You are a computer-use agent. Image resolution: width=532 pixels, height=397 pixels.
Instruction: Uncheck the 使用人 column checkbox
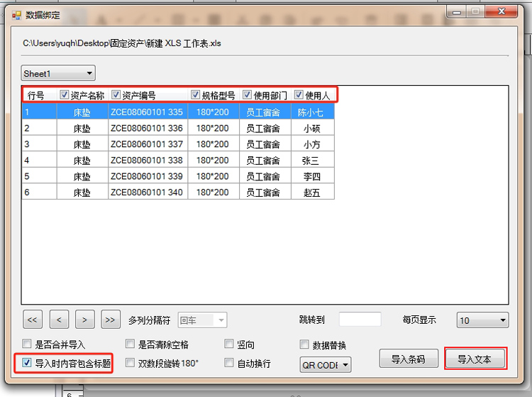(299, 95)
